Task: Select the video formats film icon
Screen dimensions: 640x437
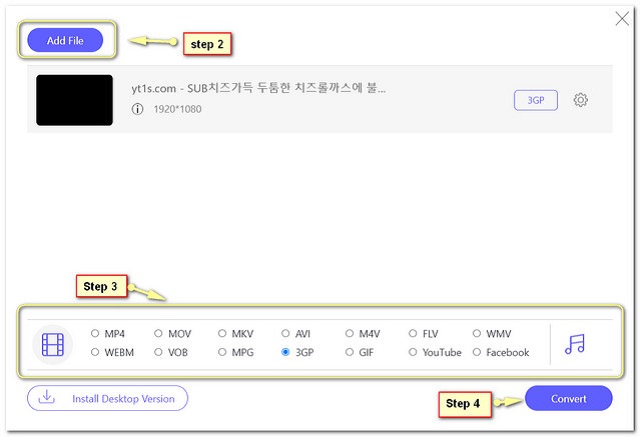Action: coord(53,344)
